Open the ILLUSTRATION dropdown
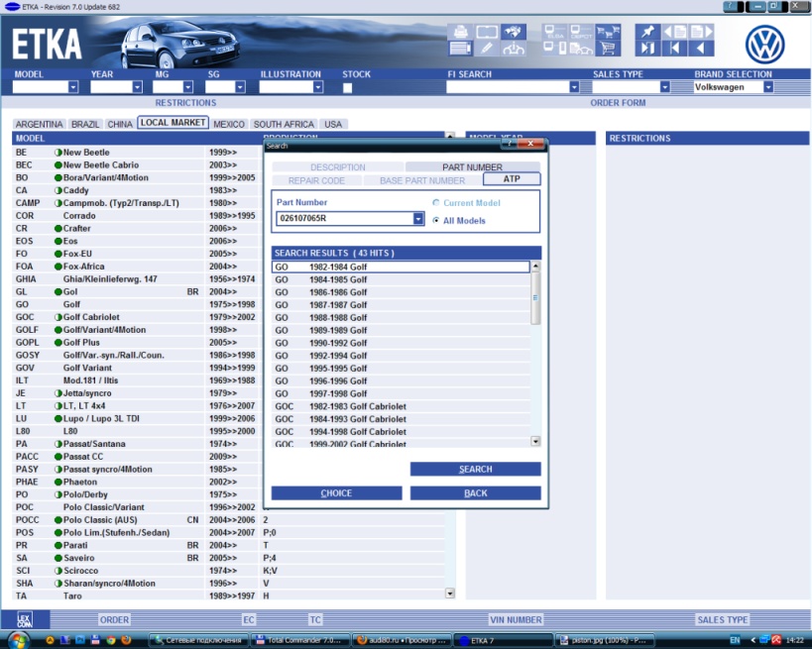 tap(318, 87)
